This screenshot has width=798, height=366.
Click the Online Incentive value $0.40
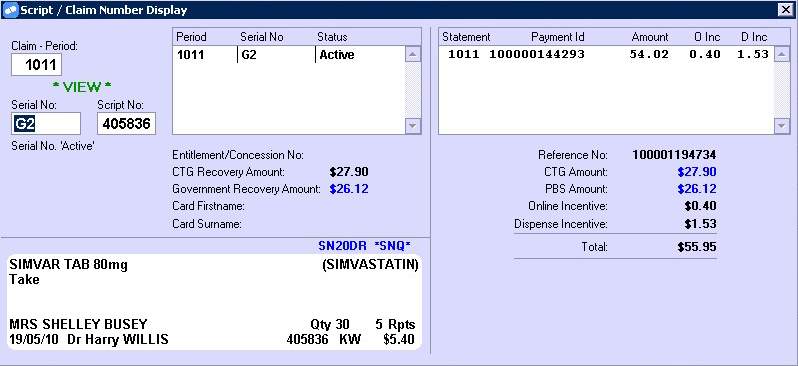point(700,206)
